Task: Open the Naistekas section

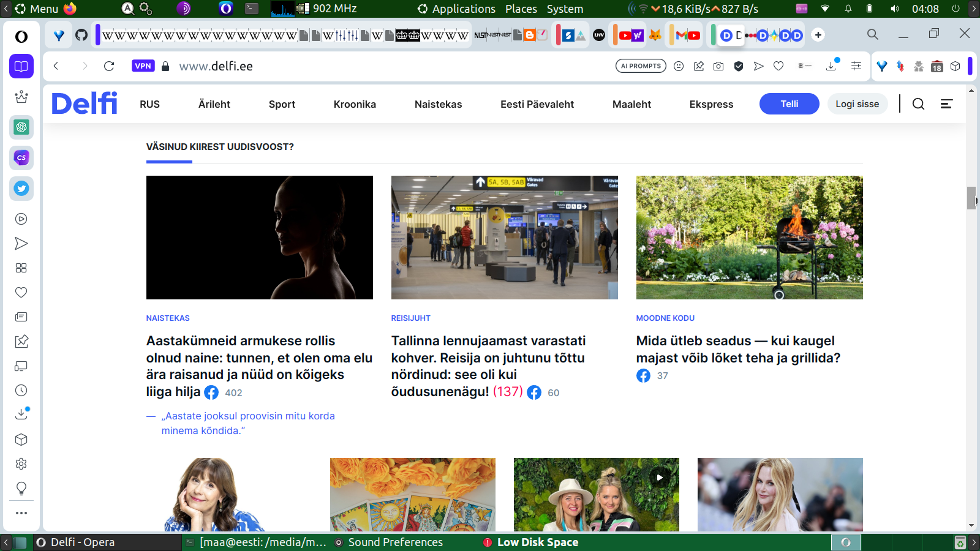Action: click(438, 104)
